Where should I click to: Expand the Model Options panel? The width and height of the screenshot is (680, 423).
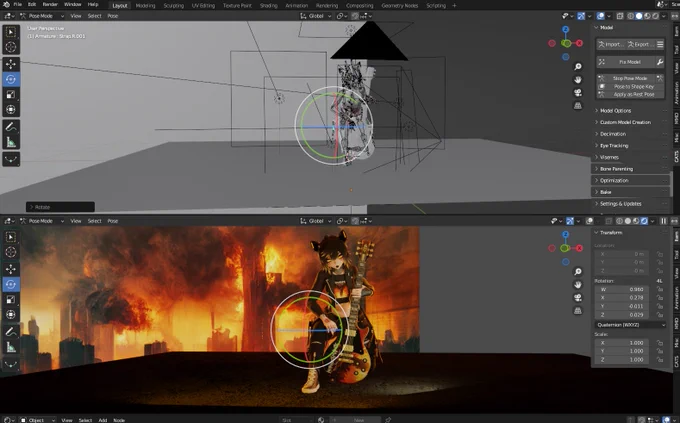[615, 111]
